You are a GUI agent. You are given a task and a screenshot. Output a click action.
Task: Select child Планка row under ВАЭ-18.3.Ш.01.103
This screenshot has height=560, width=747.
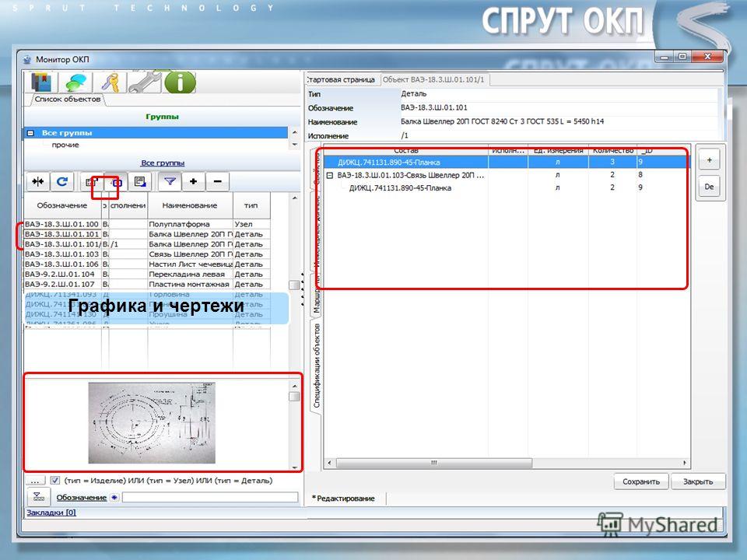pyautogui.click(x=507, y=187)
